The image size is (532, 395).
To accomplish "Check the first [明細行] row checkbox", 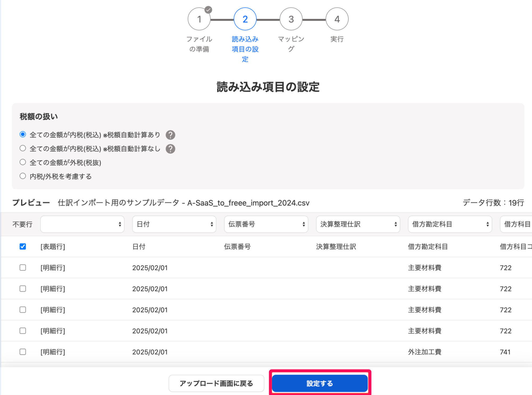I will [23, 267].
